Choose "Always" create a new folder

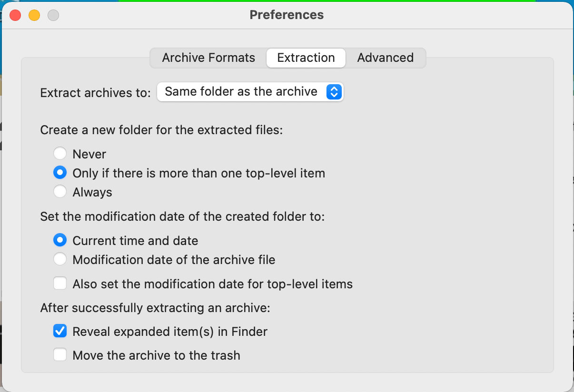click(60, 191)
